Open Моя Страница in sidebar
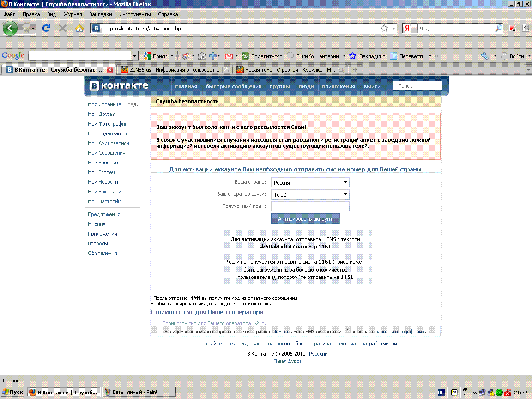Image resolution: width=532 pixels, height=399 pixels. pyautogui.click(x=104, y=104)
